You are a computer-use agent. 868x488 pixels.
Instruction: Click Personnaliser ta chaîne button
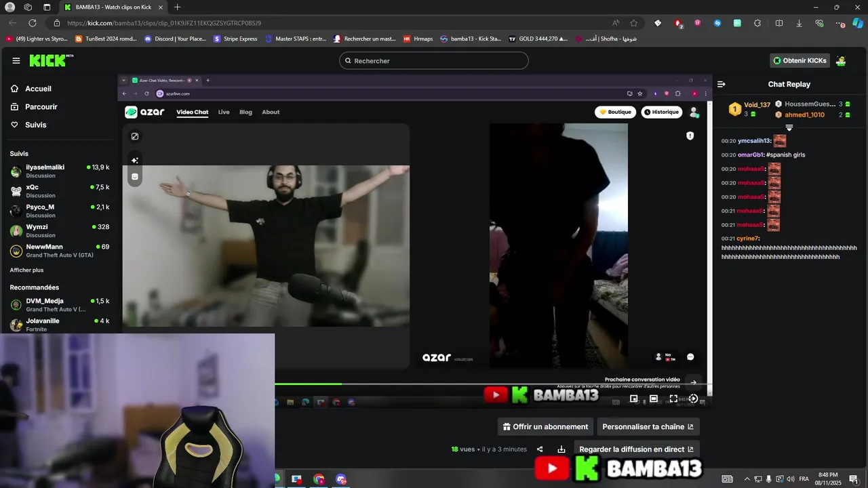click(x=648, y=427)
